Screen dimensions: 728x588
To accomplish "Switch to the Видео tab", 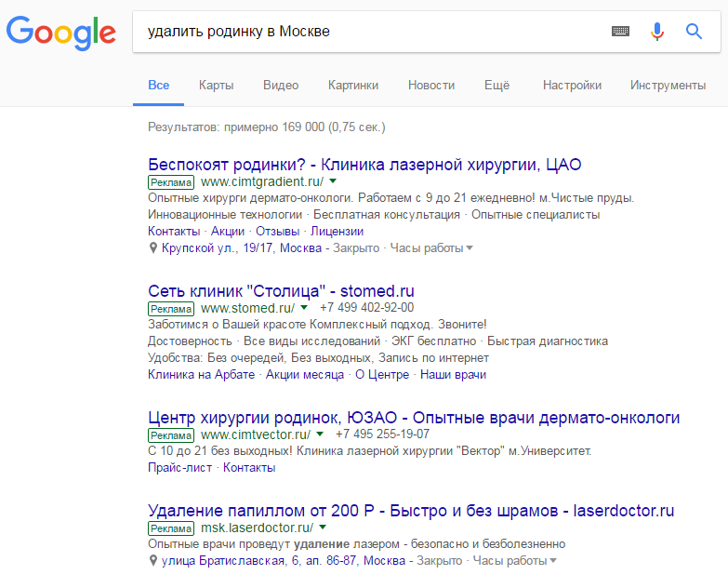I will [281, 85].
